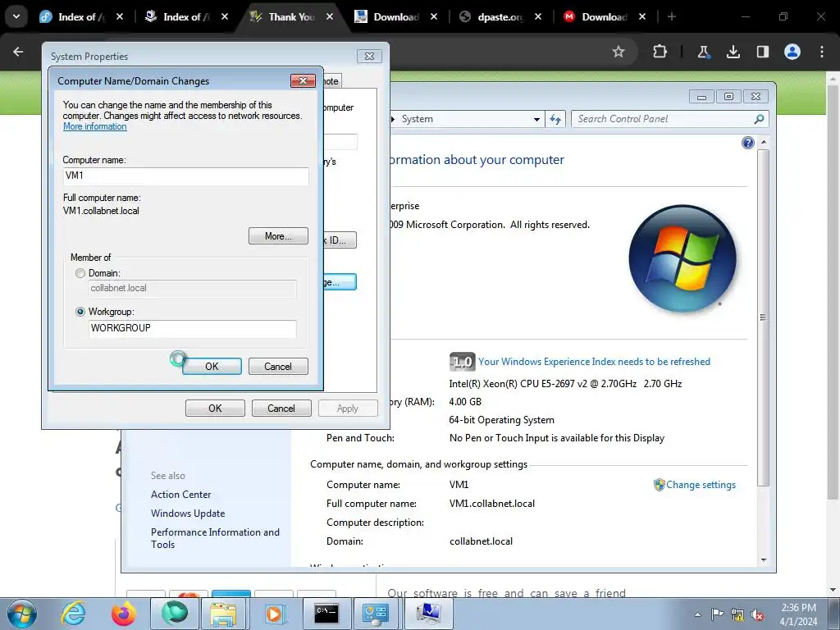Open Windows Media Player taskbar icon

pos(274,614)
